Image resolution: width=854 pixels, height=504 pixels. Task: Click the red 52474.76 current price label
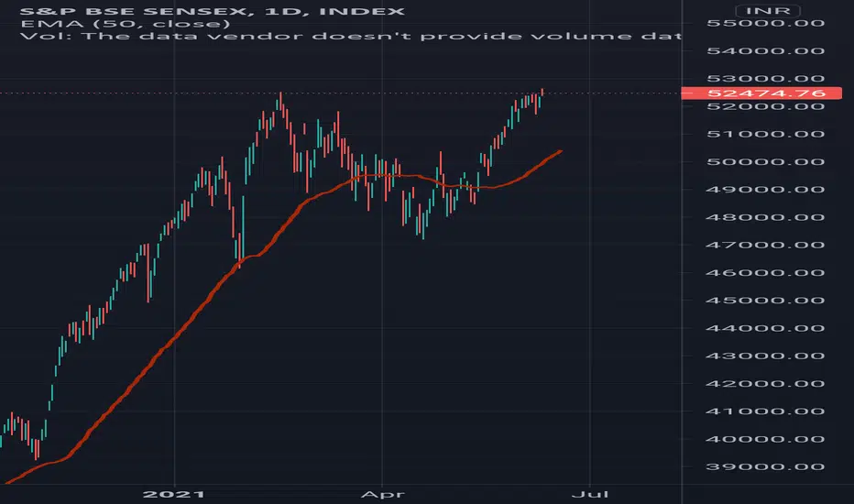click(761, 93)
